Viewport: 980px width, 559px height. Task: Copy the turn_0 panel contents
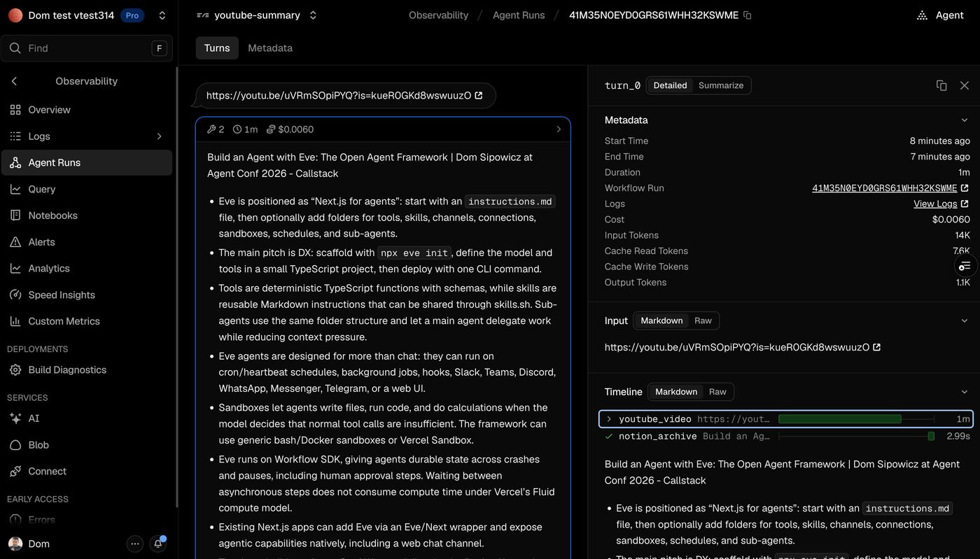[941, 85]
